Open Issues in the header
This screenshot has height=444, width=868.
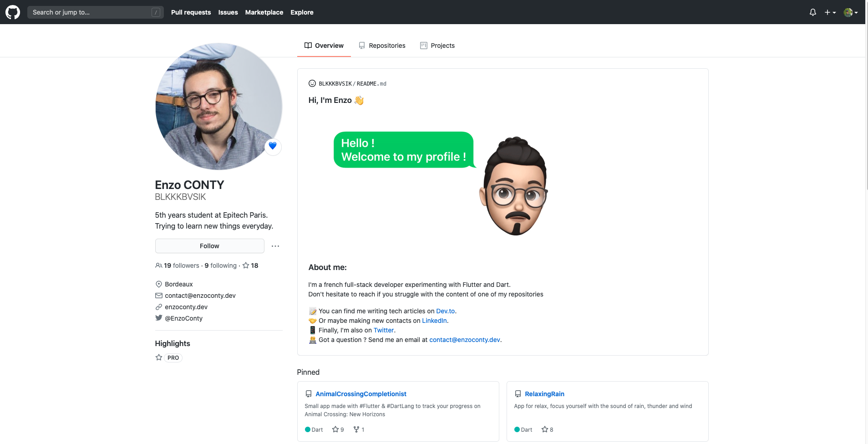[x=228, y=12]
